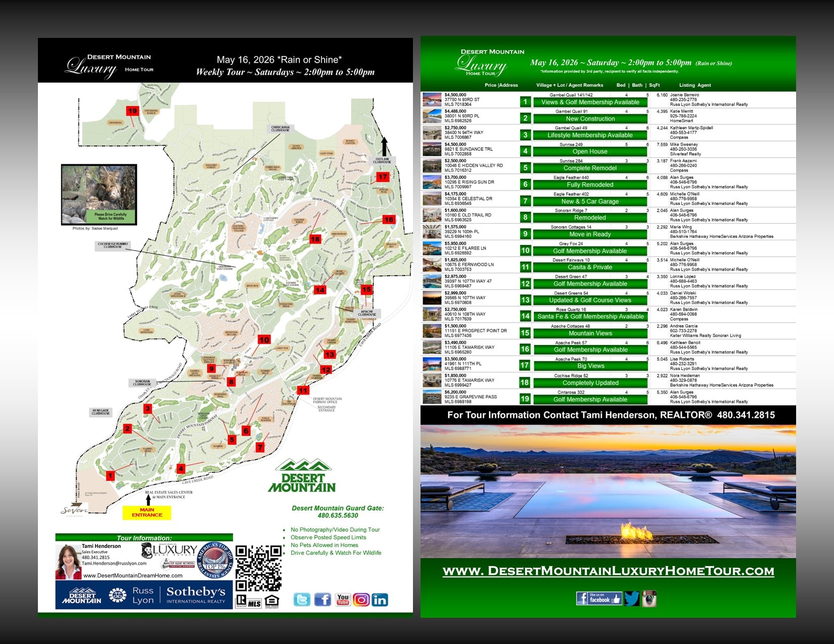Click red map marker 11 near the secondary entrance
Image resolution: width=834 pixels, height=644 pixels.
pos(303,390)
